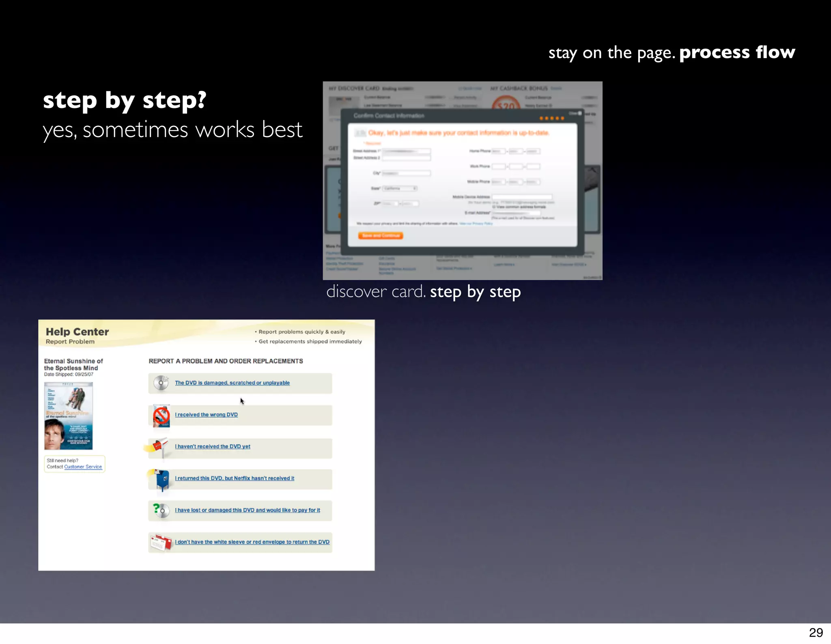Click the question mark disc icon
The image size is (831, 644).
coord(161,510)
